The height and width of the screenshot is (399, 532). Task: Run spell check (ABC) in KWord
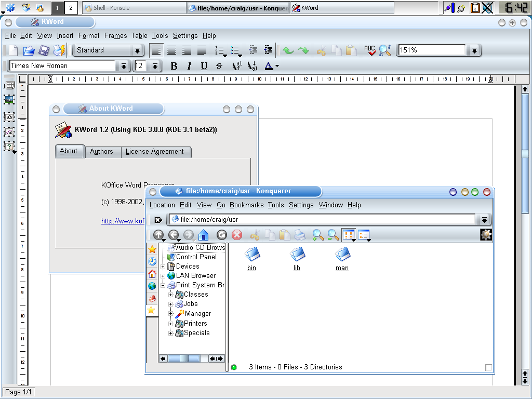[x=369, y=50]
